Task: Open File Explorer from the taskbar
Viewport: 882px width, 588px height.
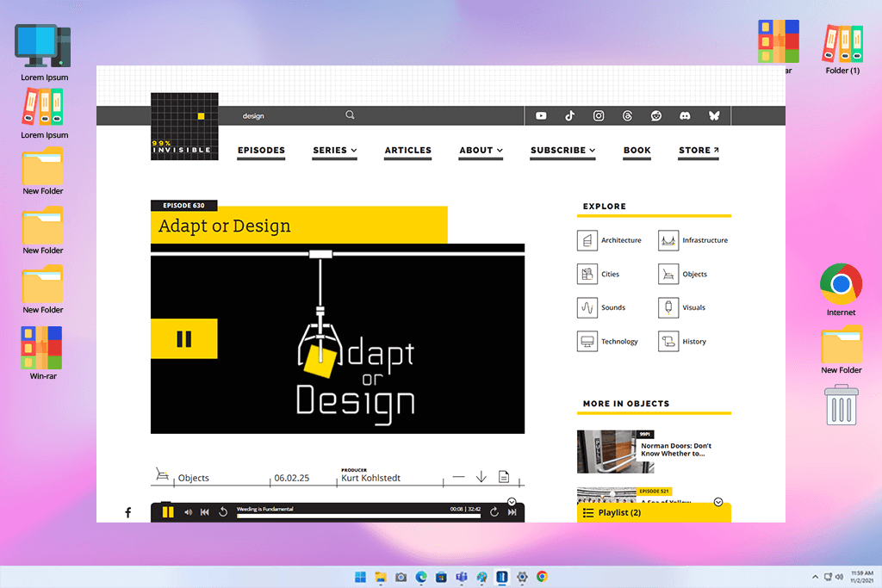Action: click(381, 577)
